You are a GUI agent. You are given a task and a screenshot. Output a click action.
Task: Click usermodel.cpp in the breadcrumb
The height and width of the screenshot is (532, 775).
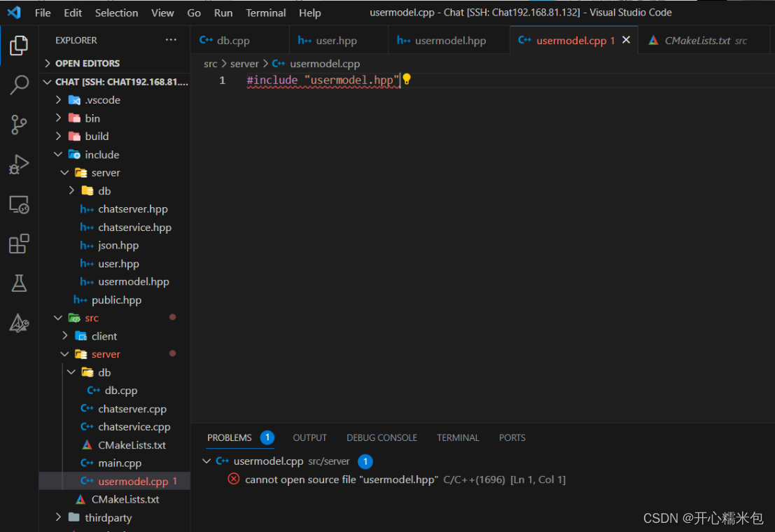click(x=325, y=64)
